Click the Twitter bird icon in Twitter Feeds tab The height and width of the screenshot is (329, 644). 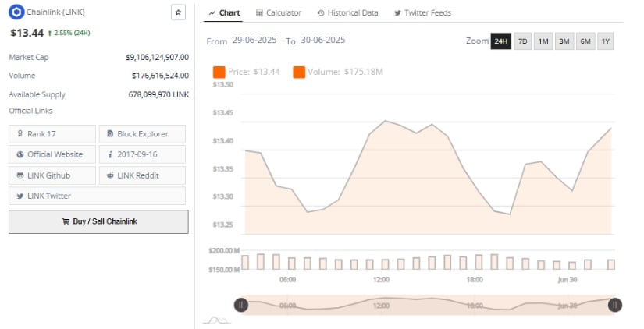[x=397, y=13]
